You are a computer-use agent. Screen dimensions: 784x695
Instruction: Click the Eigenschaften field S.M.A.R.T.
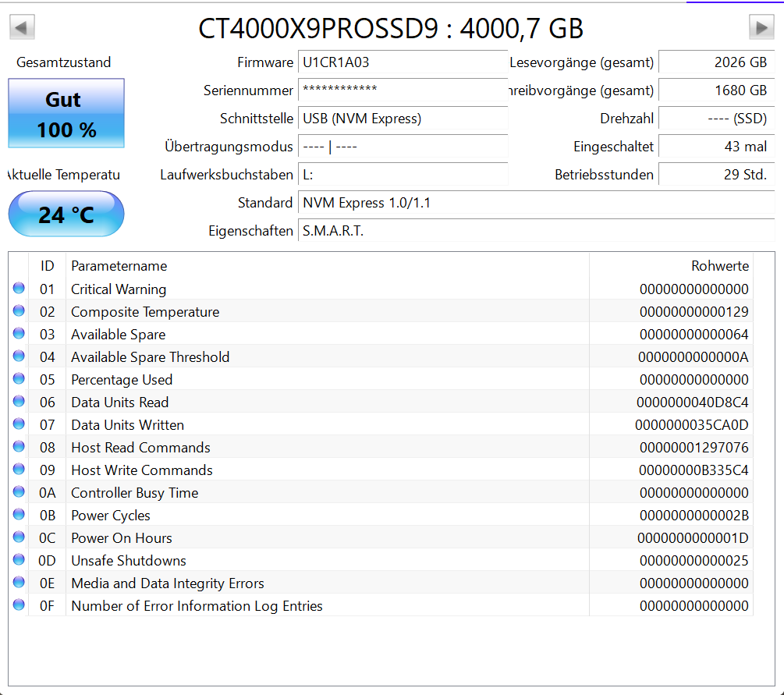[537, 231]
